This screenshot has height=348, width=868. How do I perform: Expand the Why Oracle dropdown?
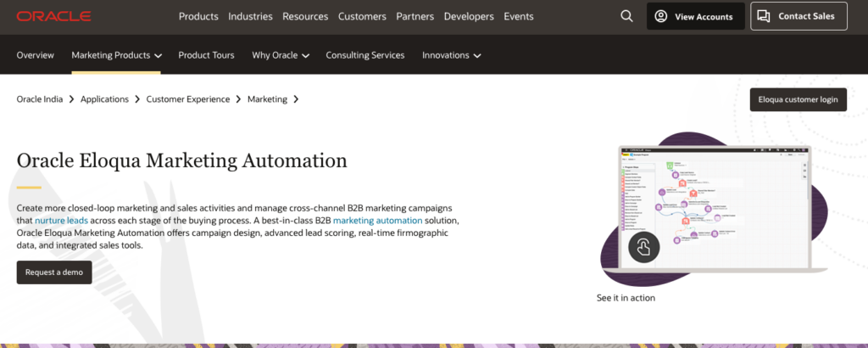(281, 55)
